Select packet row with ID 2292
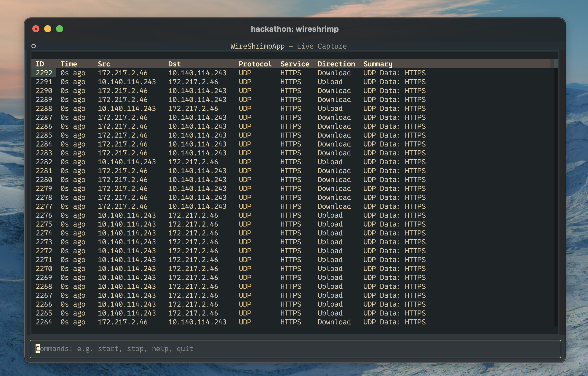 coord(44,73)
